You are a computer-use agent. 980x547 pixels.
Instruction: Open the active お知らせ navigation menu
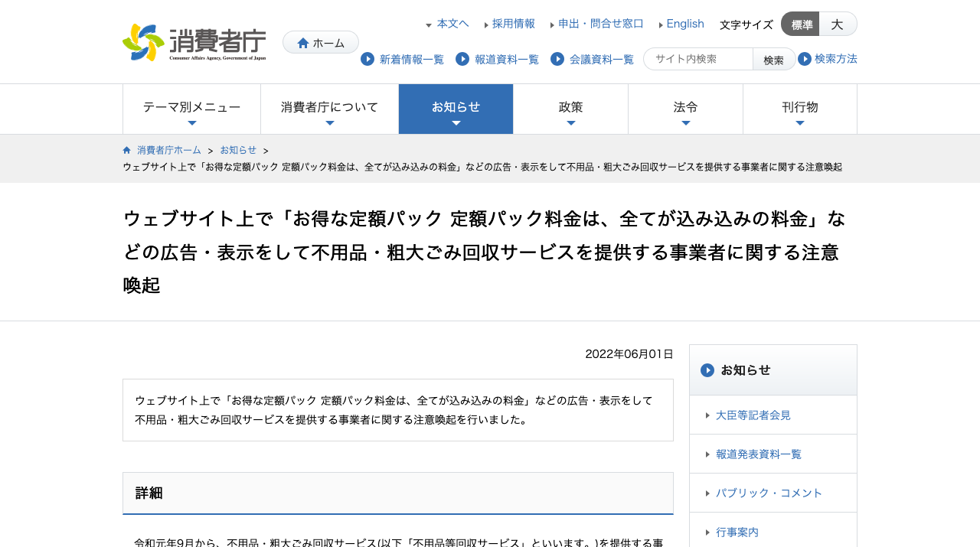click(456, 109)
